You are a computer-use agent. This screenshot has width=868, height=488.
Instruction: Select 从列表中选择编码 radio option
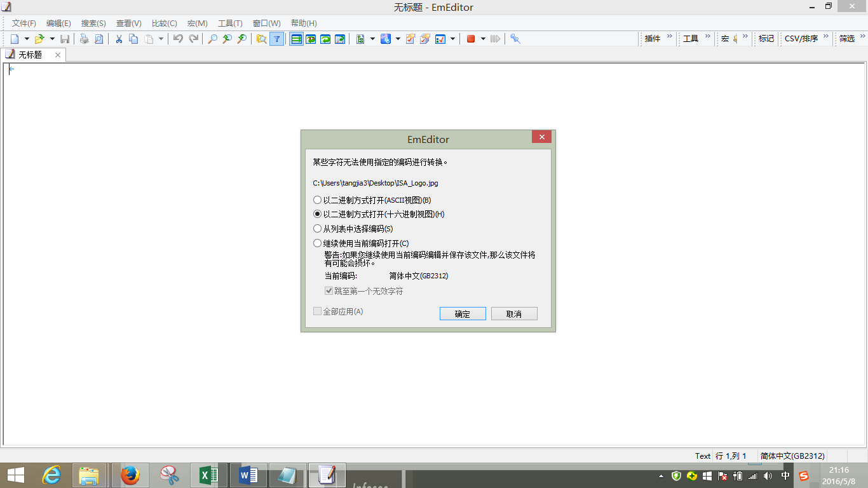(353, 229)
